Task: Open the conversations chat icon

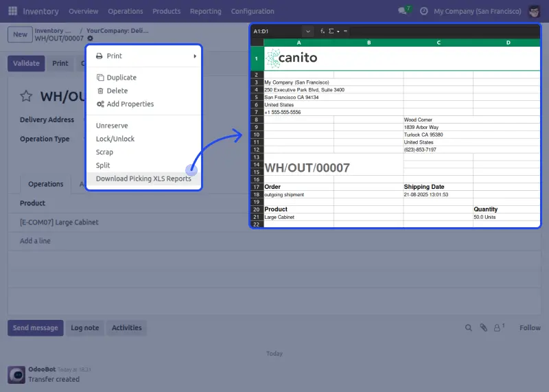Action: point(402,11)
